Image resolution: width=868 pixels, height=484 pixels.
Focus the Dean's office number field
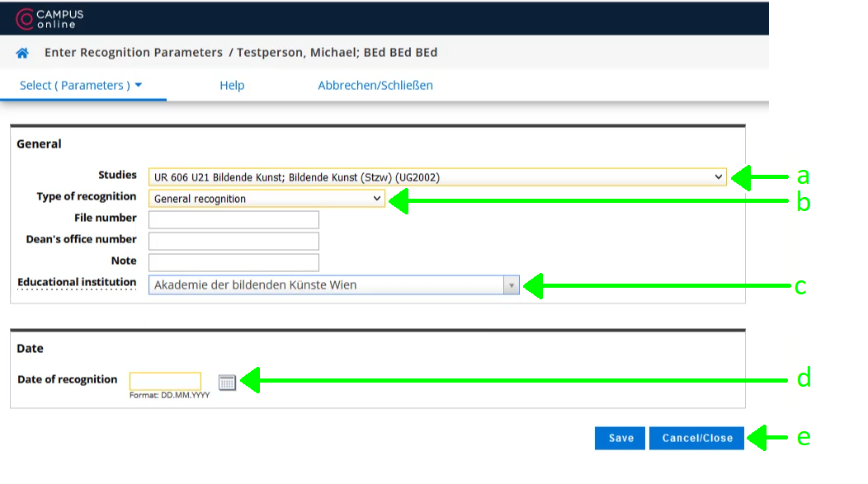(234, 241)
